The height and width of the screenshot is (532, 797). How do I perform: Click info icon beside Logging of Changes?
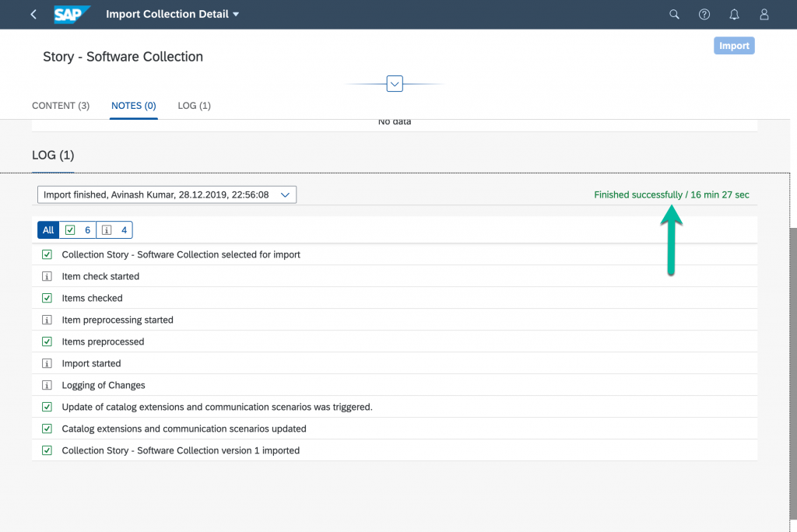tap(47, 385)
